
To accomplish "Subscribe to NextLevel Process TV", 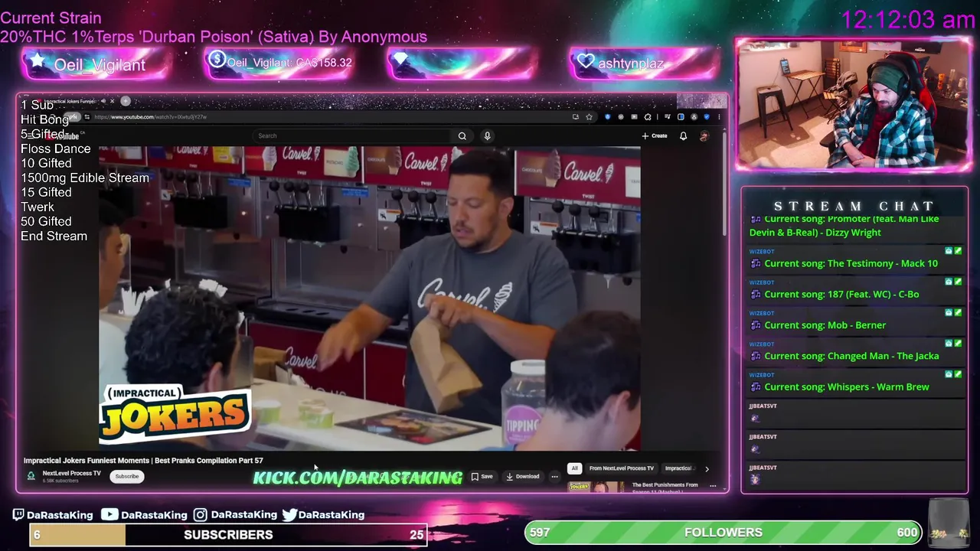I will coord(127,476).
